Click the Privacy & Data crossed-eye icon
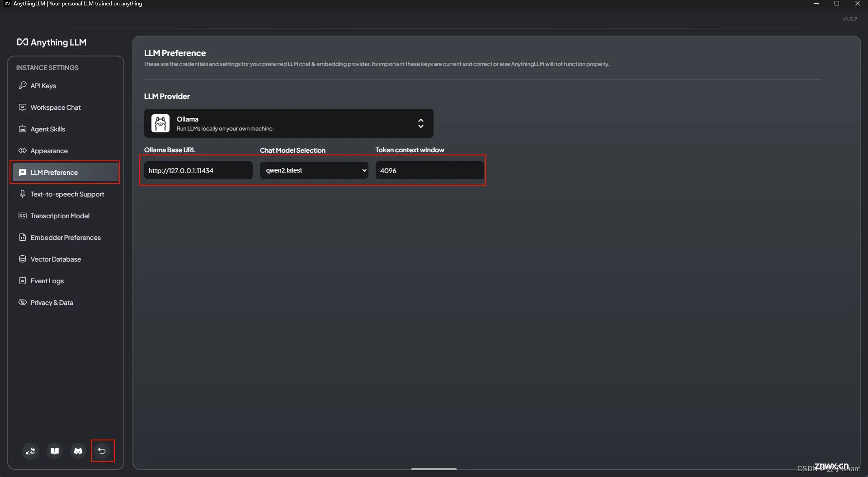The width and height of the screenshot is (868, 477). (23, 302)
